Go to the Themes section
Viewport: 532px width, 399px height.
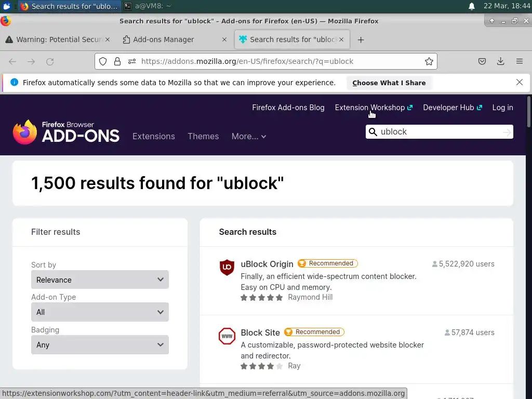coord(203,136)
